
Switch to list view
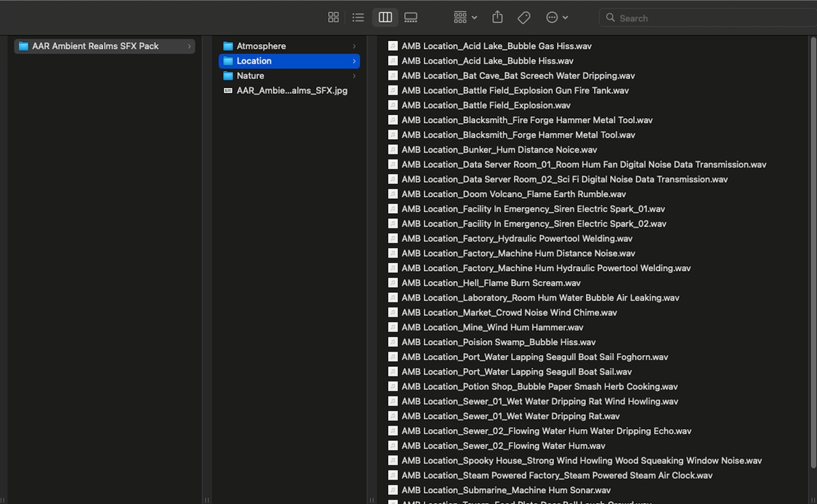[x=358, y=18]
